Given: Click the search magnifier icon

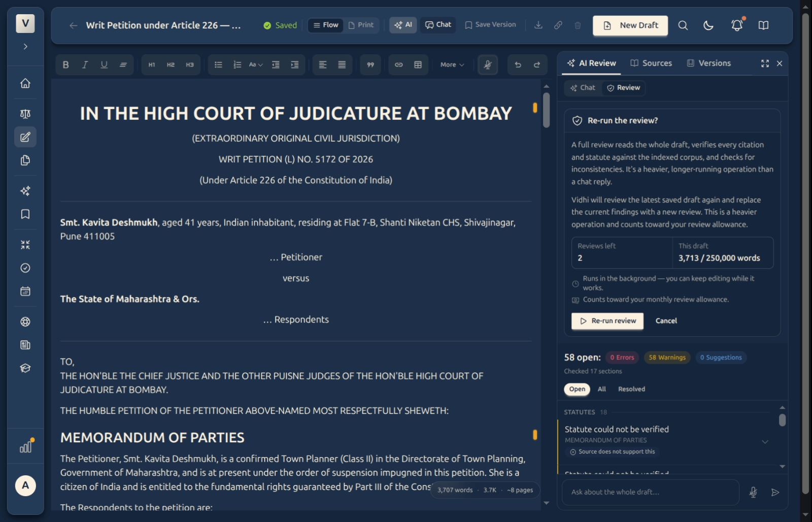Looking at the screenshot, I should pos(683,25).
